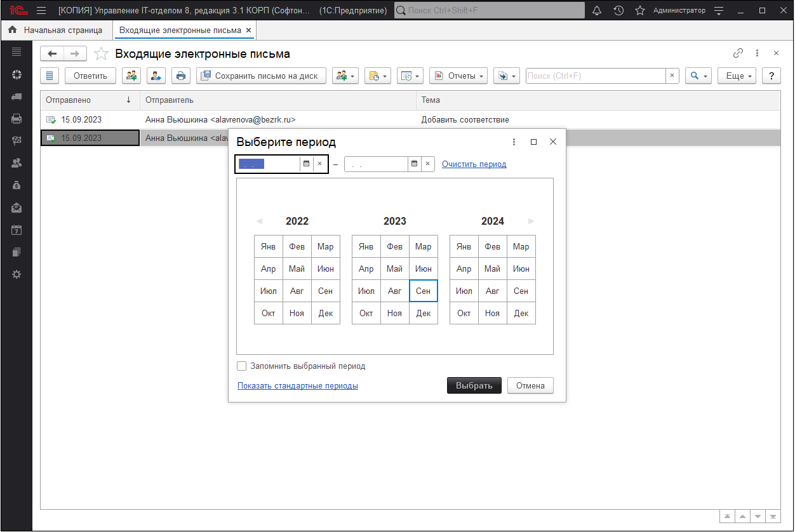
Task: Enable 'Запомнить выбранный период' checkbox
Action: pyautogui.click(x=241, y=366)
